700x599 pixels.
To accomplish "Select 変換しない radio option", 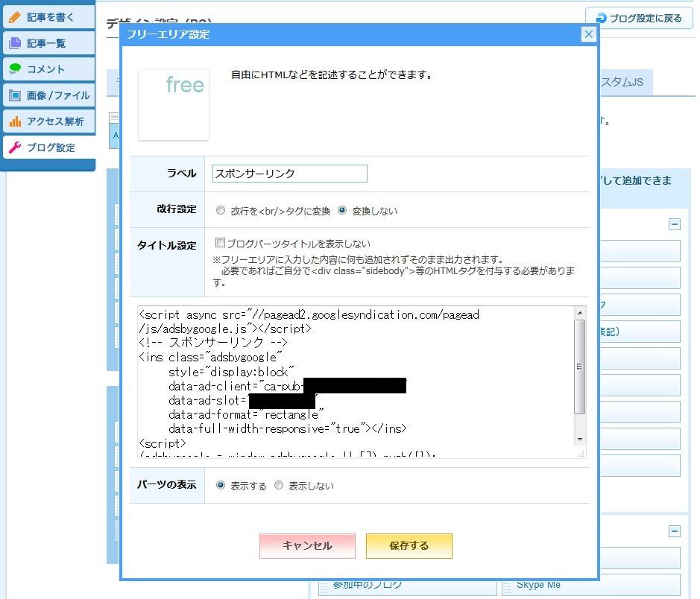I will point(342,210).
